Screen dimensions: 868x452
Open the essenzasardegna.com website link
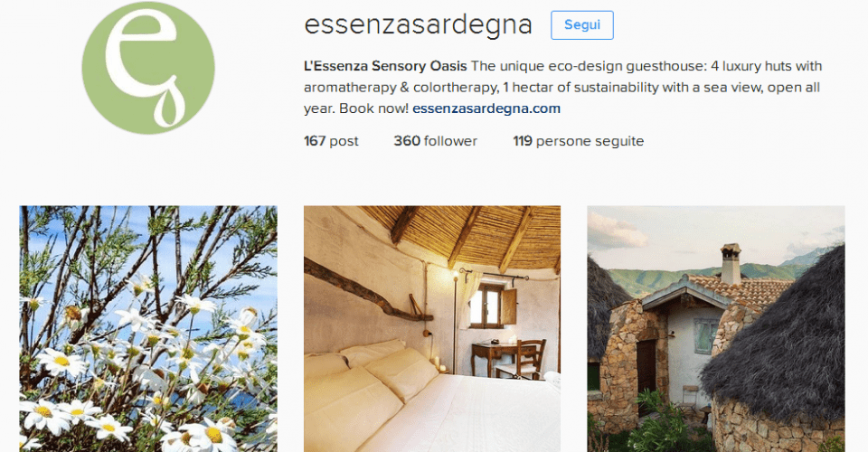pyautogui.click(x=486, y=108)
